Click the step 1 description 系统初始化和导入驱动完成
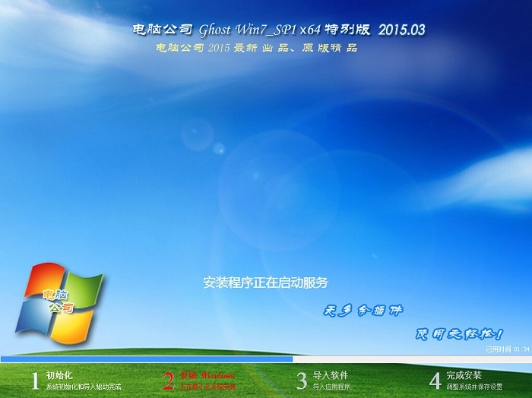This screenshot has width=532, height=398. 84,387
